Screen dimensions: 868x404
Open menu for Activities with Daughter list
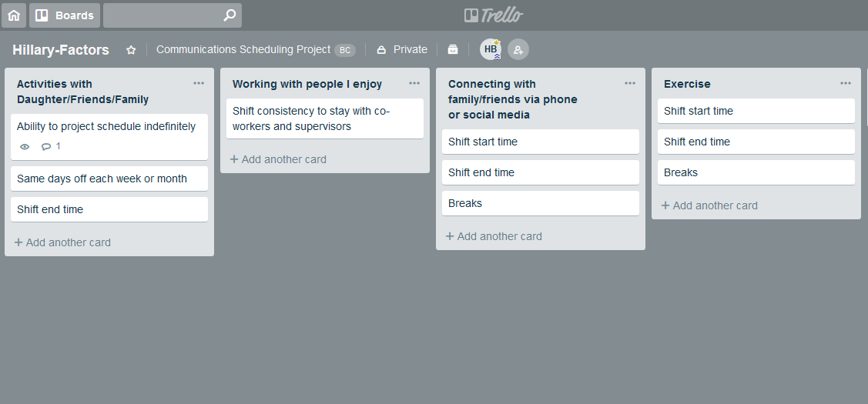click(x=199, y=83)
